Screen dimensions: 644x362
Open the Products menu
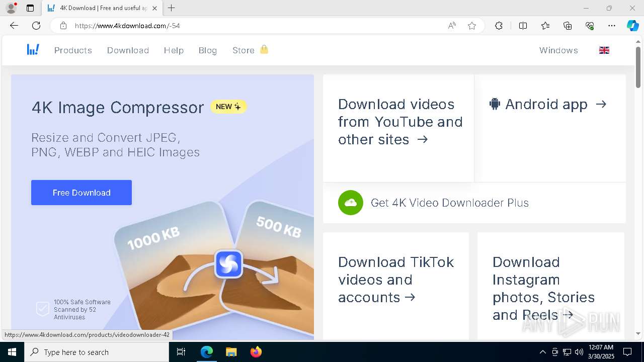tap(73, 50)
